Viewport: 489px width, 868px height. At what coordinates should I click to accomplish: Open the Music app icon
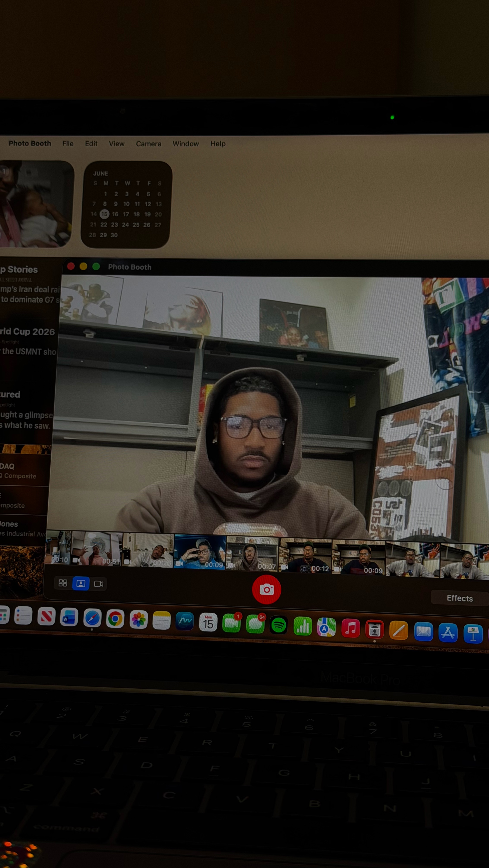click(x=350, y=628)
